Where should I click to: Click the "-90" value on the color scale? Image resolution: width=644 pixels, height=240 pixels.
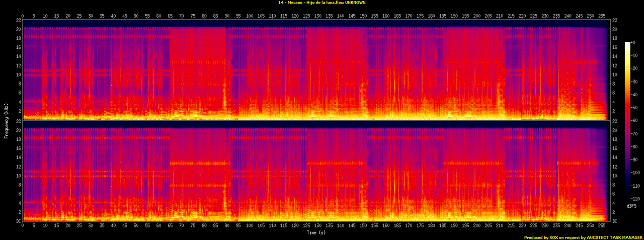[635, 159]
